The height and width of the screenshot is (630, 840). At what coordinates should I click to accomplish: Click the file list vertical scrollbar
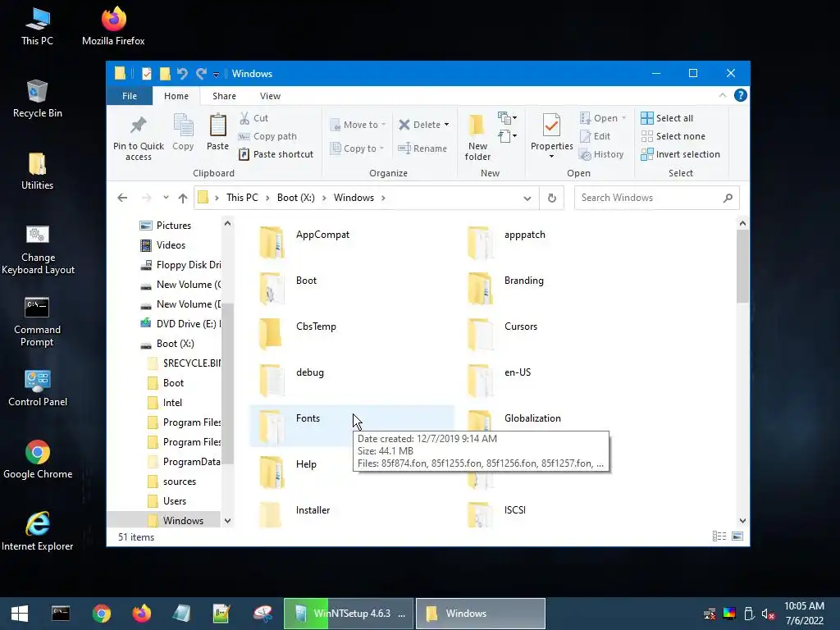pyautogui.click(x=742, y=266)
